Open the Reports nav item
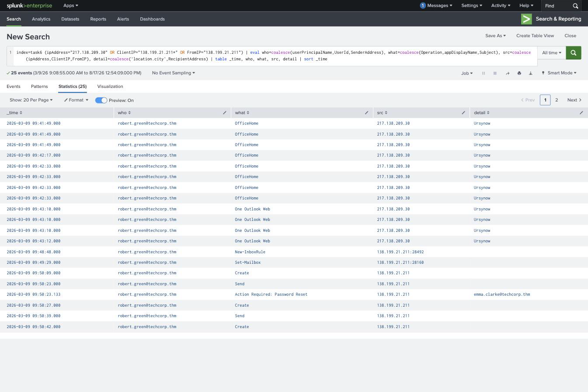 [x=98, y=19]
